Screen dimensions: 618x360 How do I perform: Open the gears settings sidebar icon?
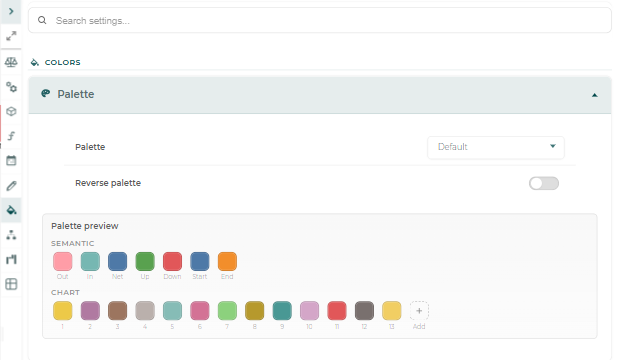point(11,87)
